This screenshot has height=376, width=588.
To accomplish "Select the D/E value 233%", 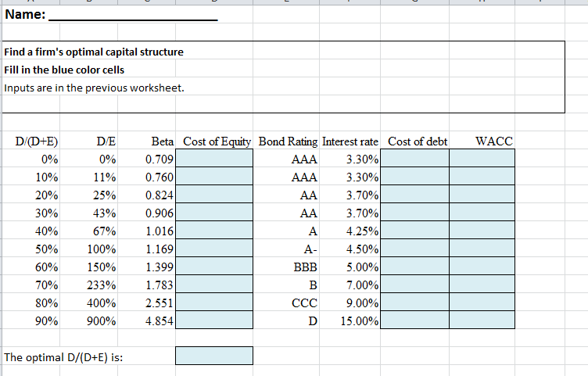I will [102, 285].
